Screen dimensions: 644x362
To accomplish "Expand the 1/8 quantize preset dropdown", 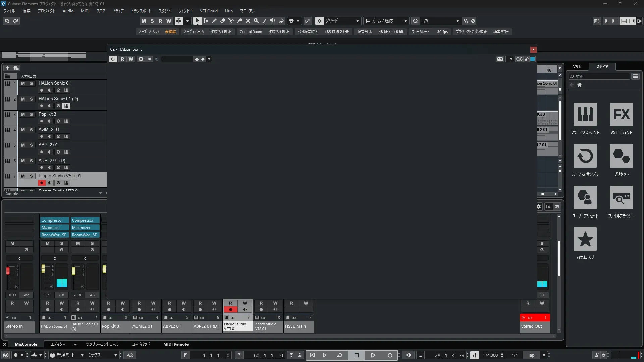I will [457, 21].
